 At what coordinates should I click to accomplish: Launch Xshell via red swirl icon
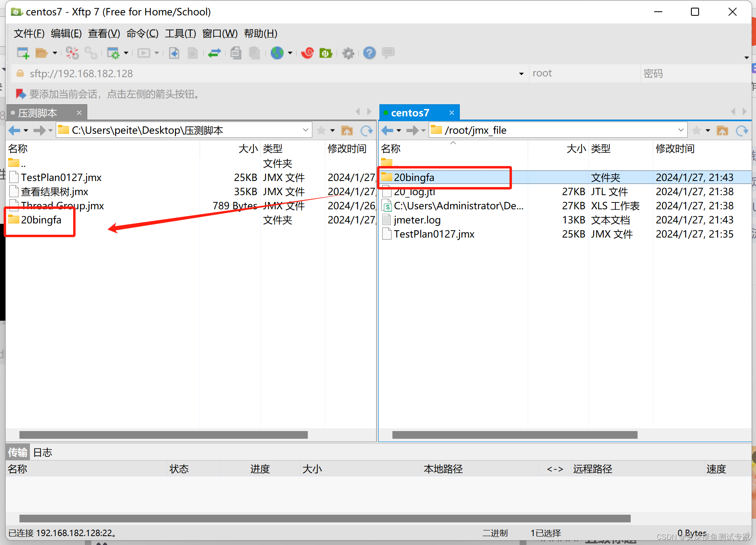tap(307, 53)
